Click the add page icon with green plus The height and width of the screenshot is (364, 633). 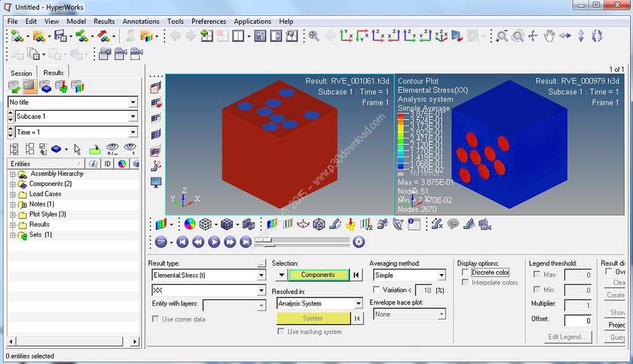click(206, 36)
